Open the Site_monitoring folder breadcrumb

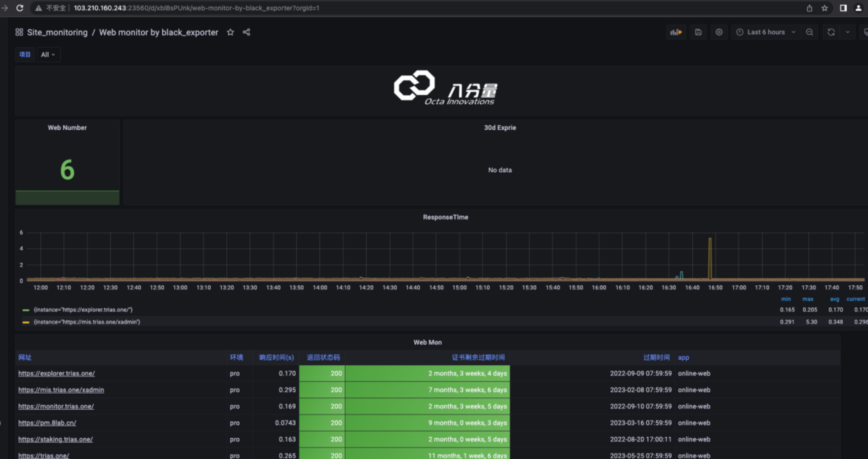coord(57,32)
